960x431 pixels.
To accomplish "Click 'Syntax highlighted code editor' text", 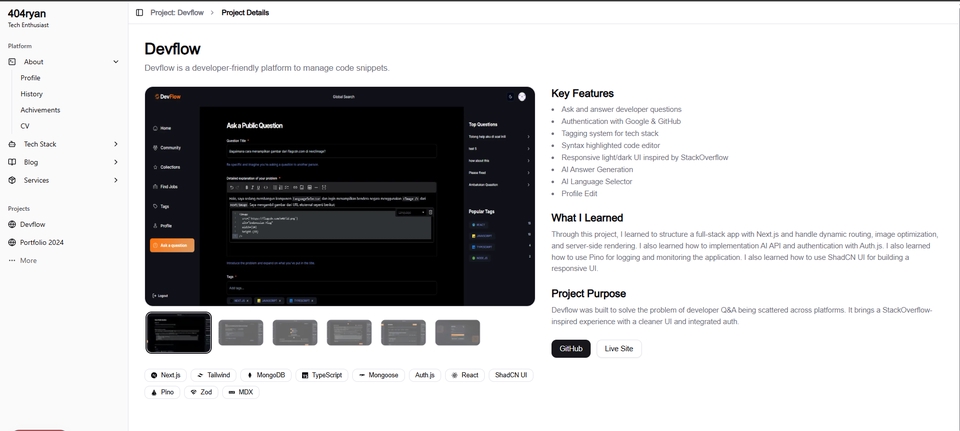I will pos(610,146).
